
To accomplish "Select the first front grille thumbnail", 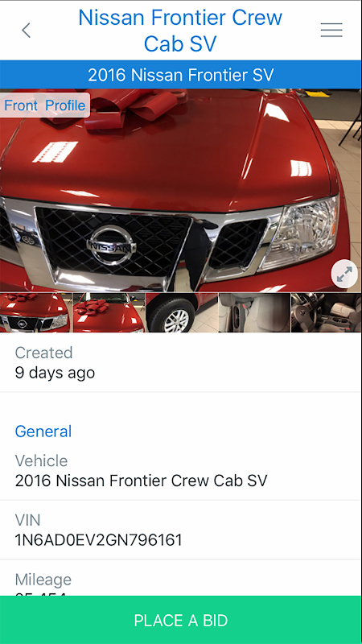I will click(36, 312).
